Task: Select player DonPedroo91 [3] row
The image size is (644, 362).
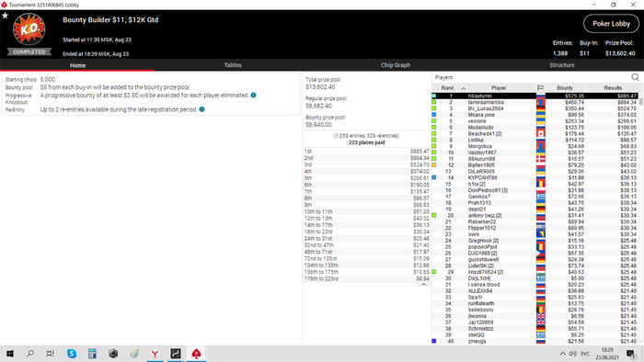Action: [x=535, y=190]
